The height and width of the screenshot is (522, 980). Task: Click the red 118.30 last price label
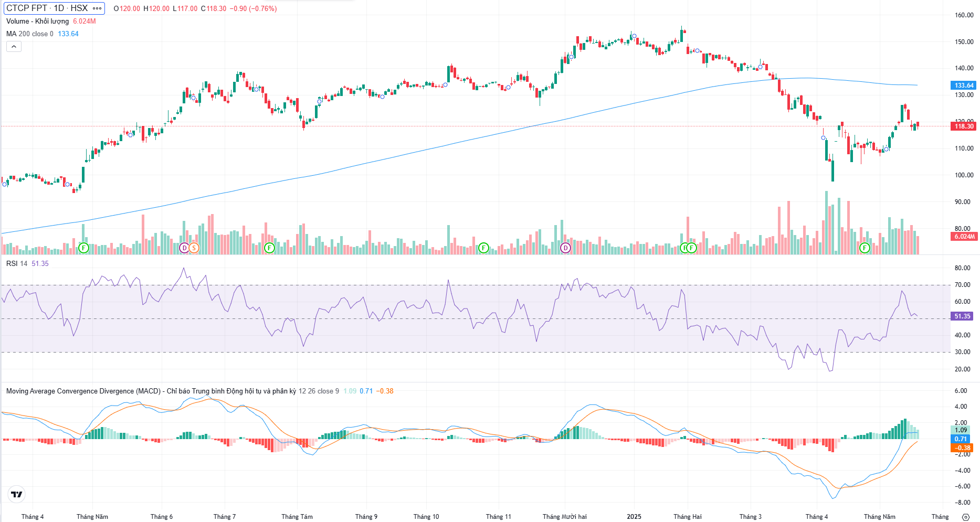(963, 126)
